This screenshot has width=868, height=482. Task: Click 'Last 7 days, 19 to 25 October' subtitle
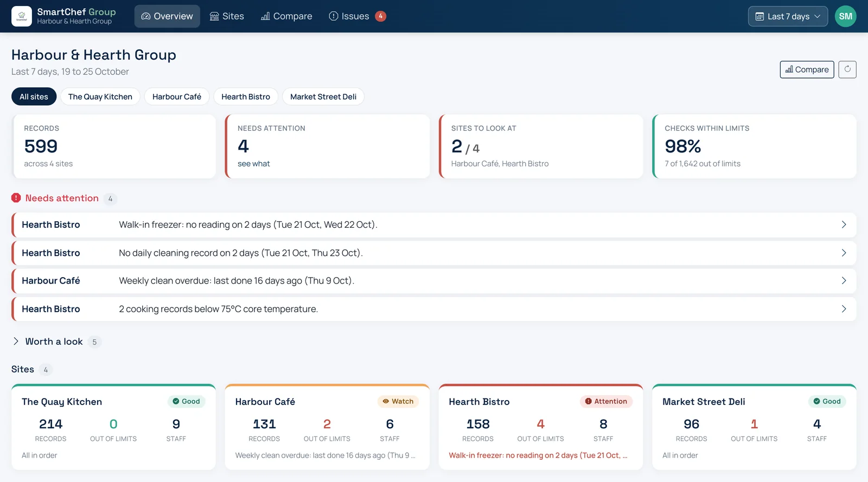coord(70,72)
